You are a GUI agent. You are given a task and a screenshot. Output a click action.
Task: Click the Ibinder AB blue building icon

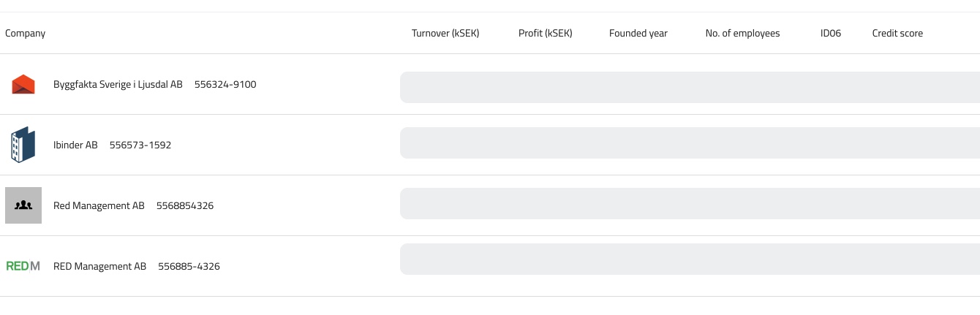click(23, 145)
